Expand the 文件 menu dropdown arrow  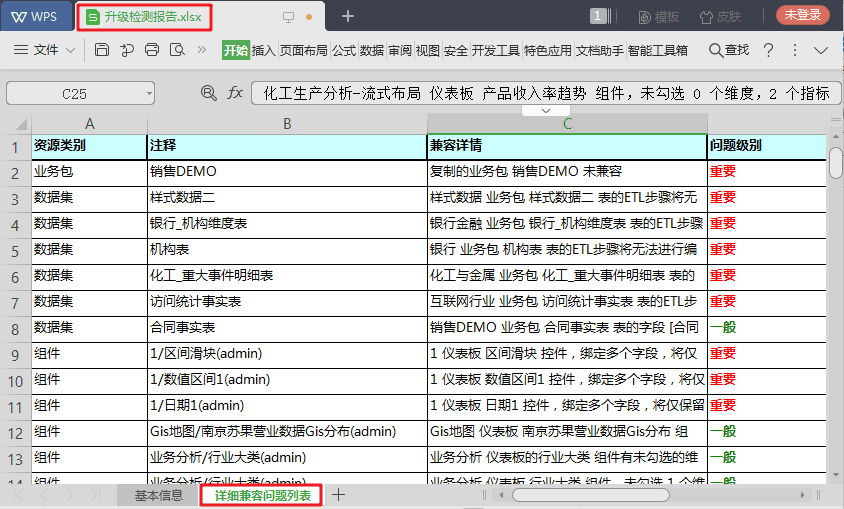71,51
